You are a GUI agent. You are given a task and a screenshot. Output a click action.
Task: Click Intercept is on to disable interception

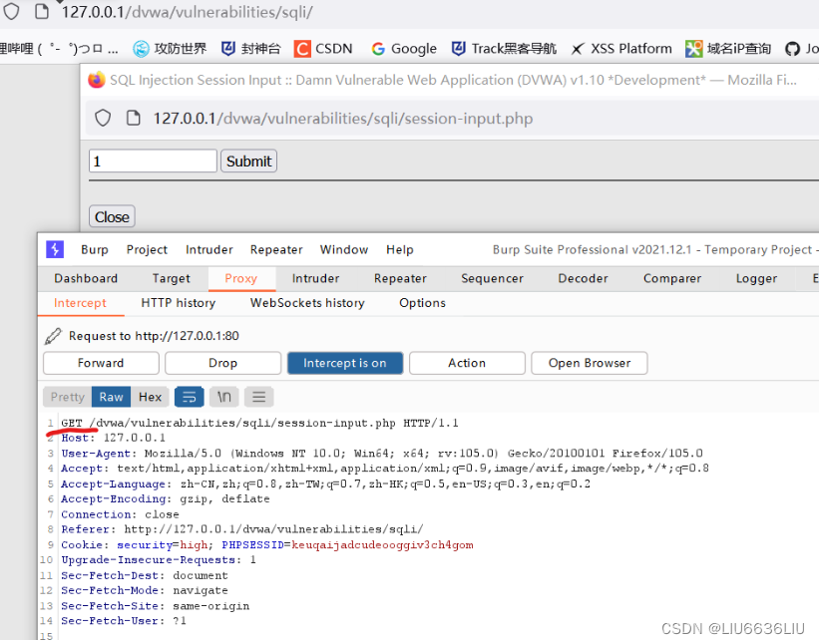tap(345, 363)
